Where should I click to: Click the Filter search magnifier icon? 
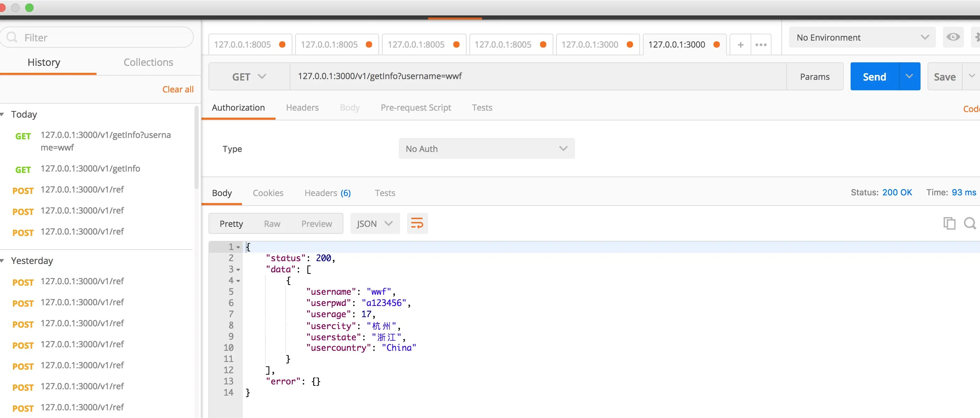pyautogui.click(x=12, y=37)
